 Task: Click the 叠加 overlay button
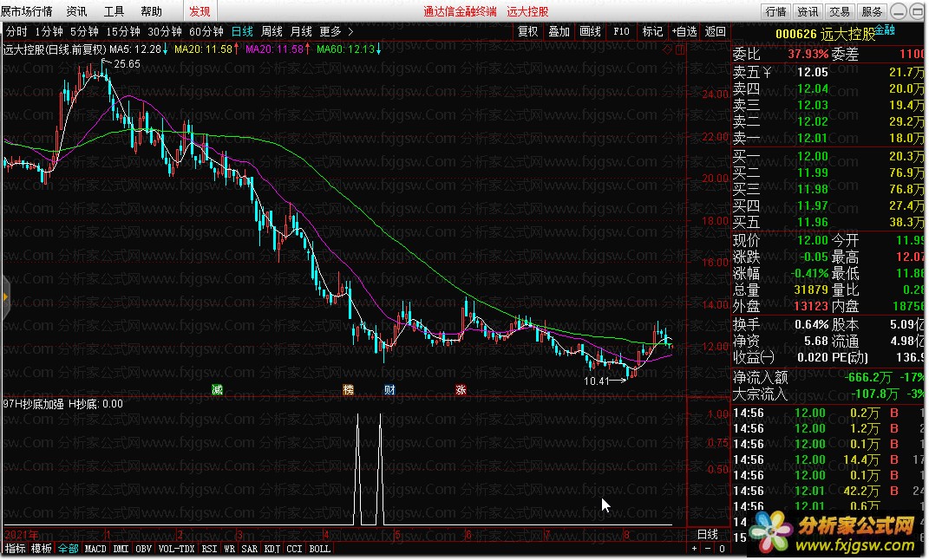[559, 31]
